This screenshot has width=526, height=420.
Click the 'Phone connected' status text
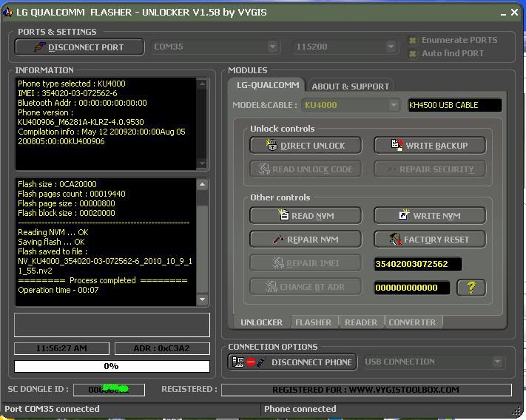click(300, 409)
